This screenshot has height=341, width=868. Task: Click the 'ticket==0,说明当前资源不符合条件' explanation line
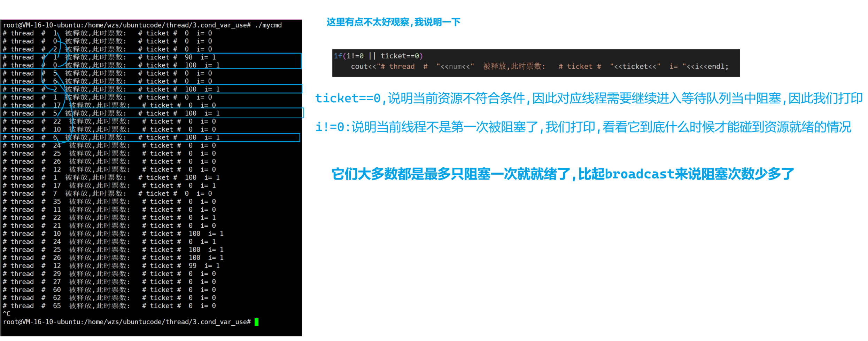click(x=589, y=99)
